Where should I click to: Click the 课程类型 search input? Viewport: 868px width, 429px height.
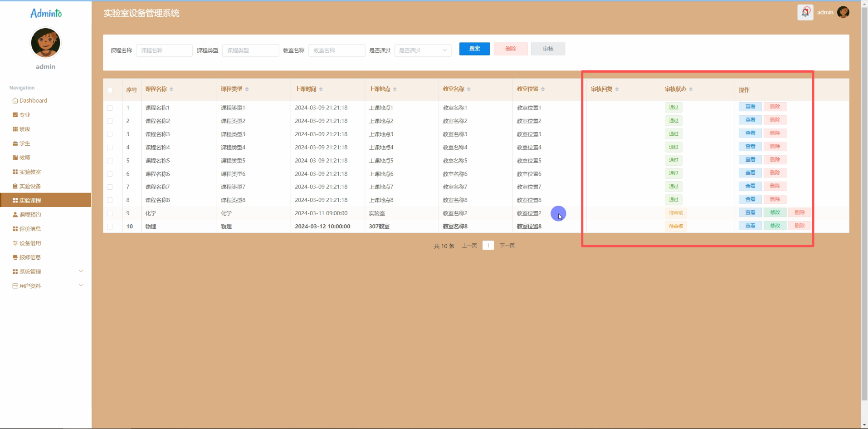[x=250, y=50]
